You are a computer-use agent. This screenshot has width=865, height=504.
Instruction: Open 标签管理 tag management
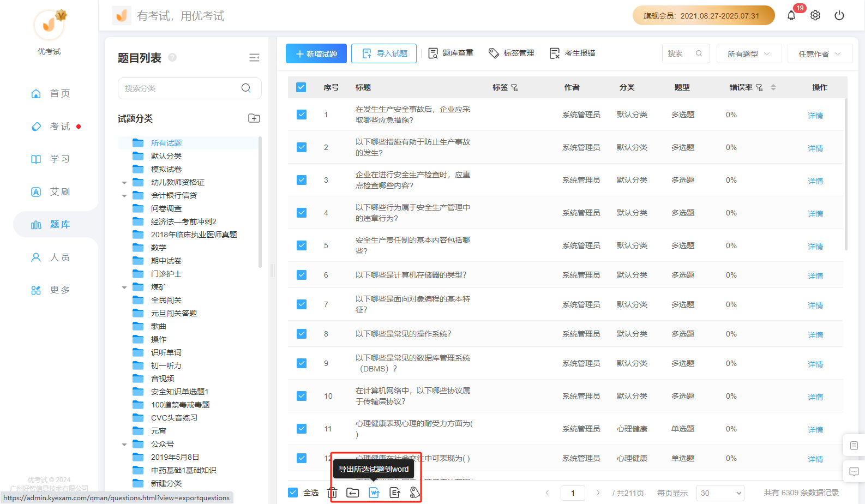click(x=512, y=53)
